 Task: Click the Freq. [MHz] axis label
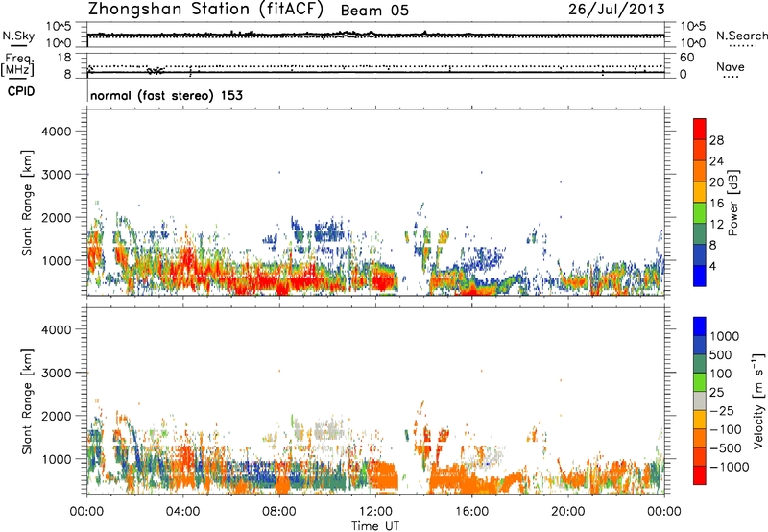[x=17, y=64]
